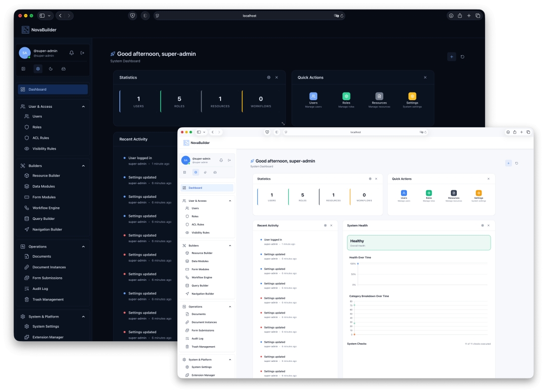Click logout icon in light window sidebar
544x392 pixels.
pyautogui.click(x=229, y=160)
